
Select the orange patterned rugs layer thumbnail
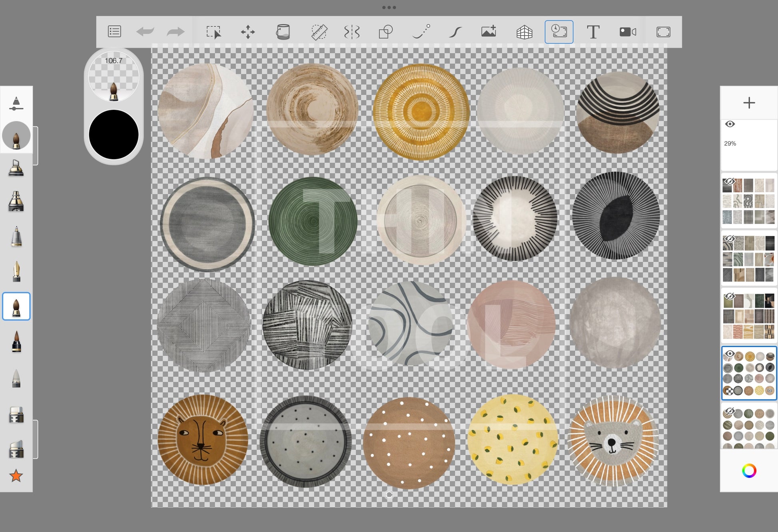[749, 316]
